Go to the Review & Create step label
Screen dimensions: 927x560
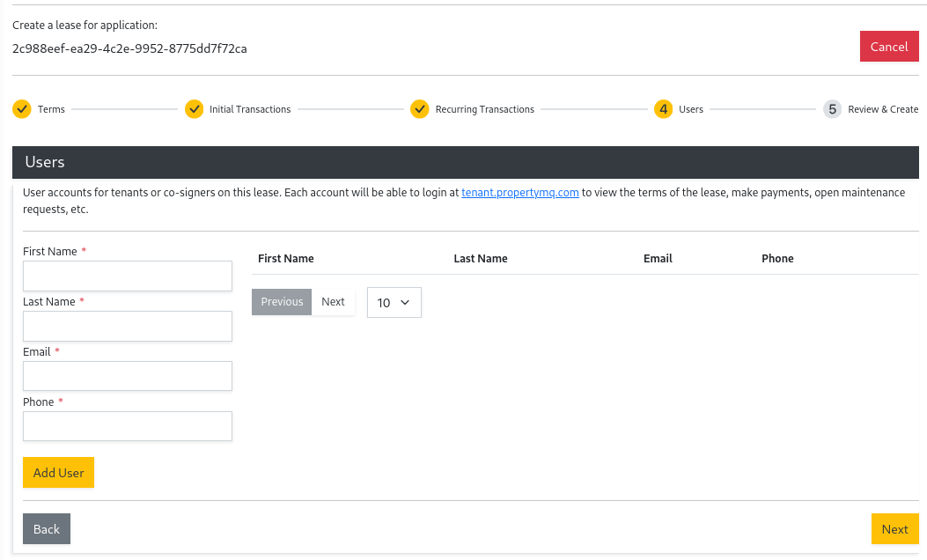pyautogui.click(x=882, y=109)
